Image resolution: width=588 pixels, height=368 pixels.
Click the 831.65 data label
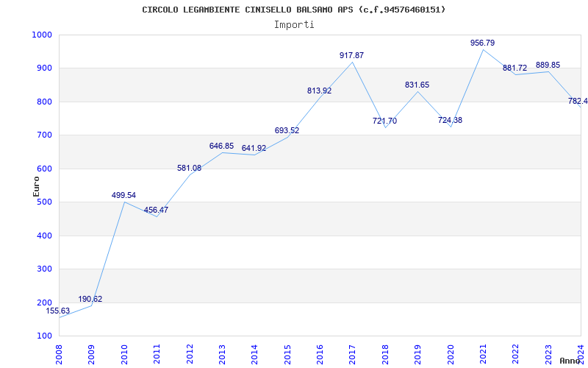[417, 85]
